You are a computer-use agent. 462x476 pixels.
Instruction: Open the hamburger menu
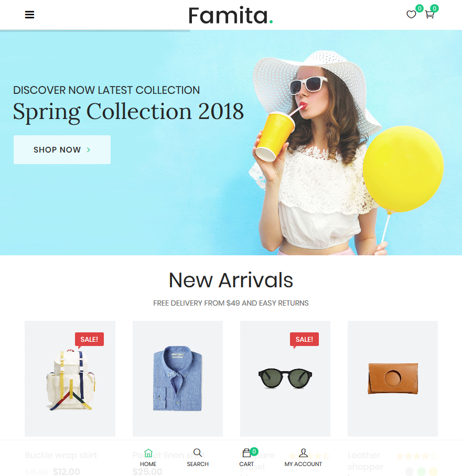coord(29,15)
